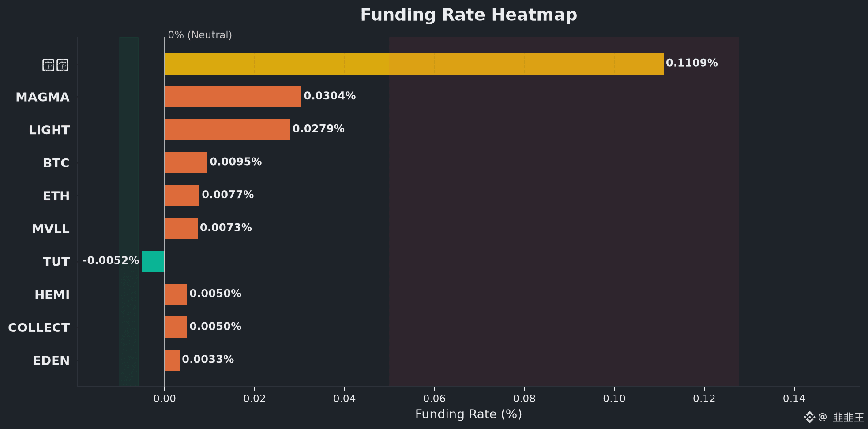This screenshot has width=868, height=429.
Task: Select the HEMI row label
Action: [52, 295]
